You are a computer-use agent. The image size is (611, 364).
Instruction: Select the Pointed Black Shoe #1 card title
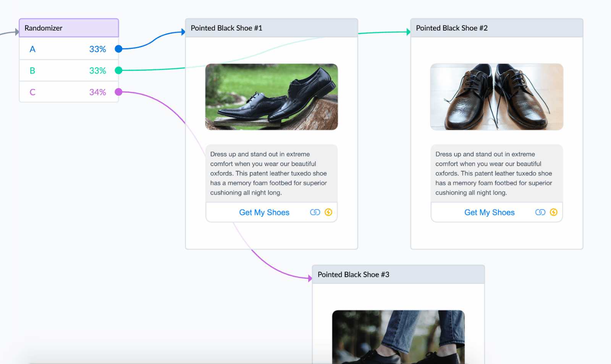point(226,28)
